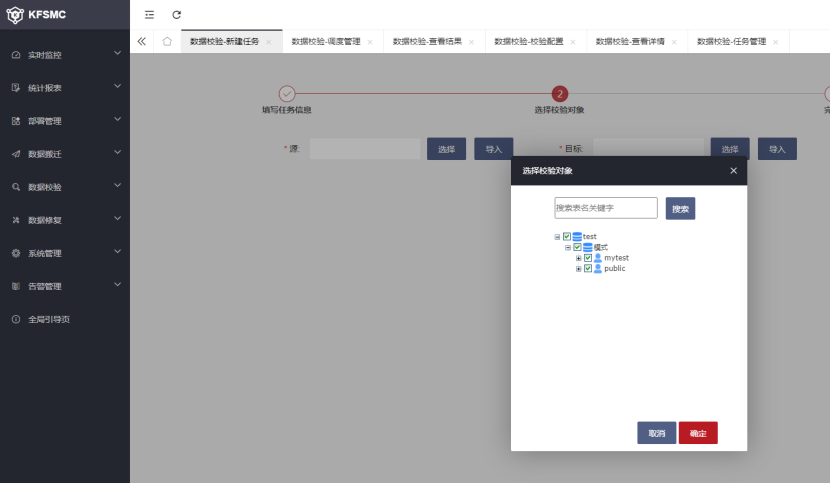
Task: Toggle the sidebar collapse hamburger icon
Action: pyautogui.click(x=149, y=15)
